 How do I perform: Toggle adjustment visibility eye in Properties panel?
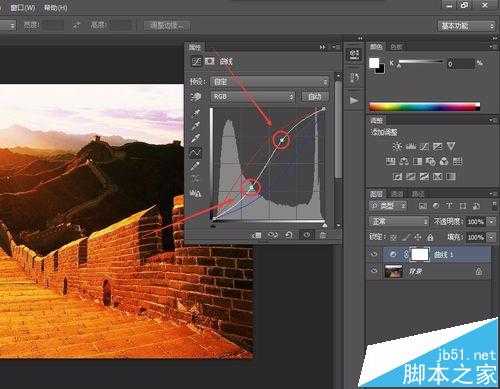coord(307,235)
